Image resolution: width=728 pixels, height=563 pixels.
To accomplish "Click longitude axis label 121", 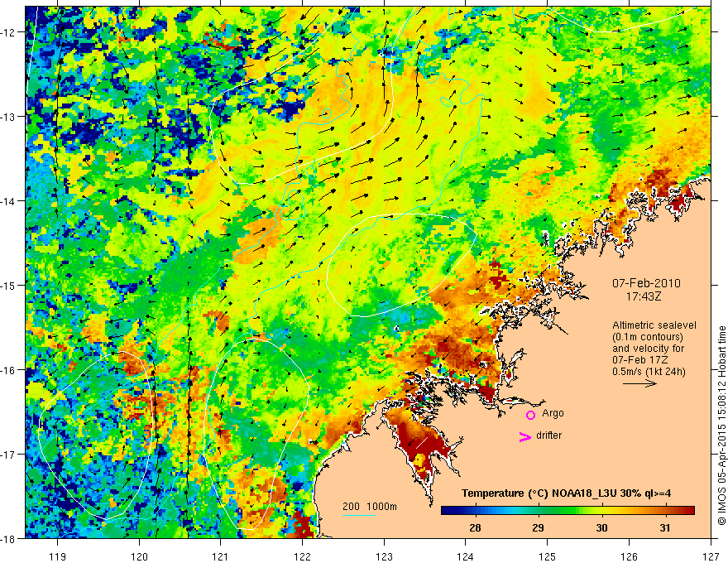I will click(221, 556).
